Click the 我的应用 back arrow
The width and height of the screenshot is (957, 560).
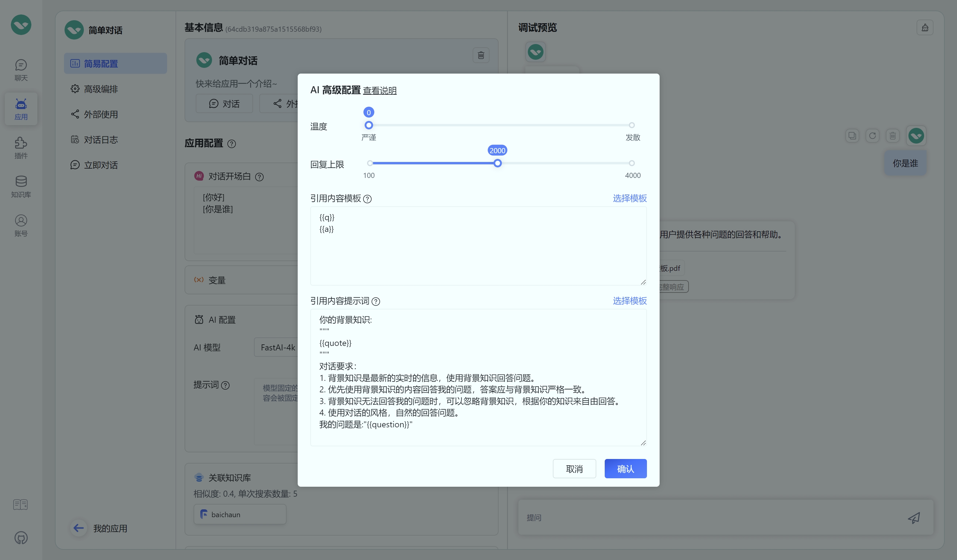pyautogui.click(x=79, y=528)
